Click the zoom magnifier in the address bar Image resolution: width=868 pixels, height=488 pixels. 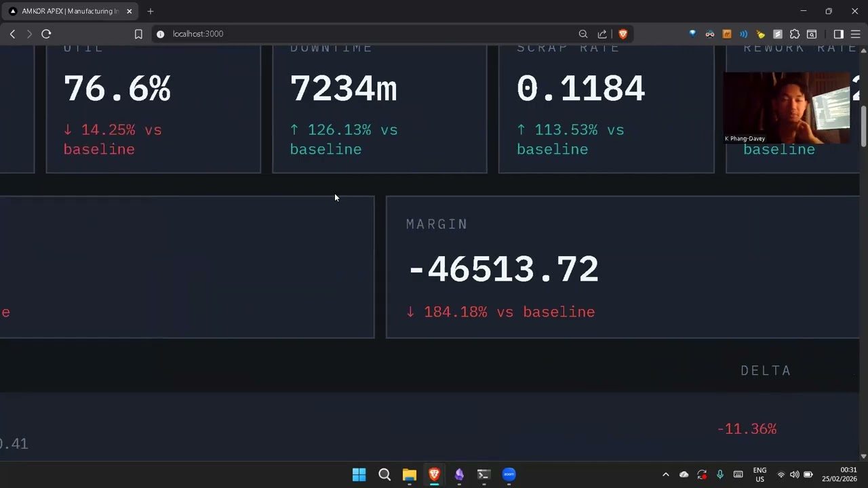(x=583, y=34)
